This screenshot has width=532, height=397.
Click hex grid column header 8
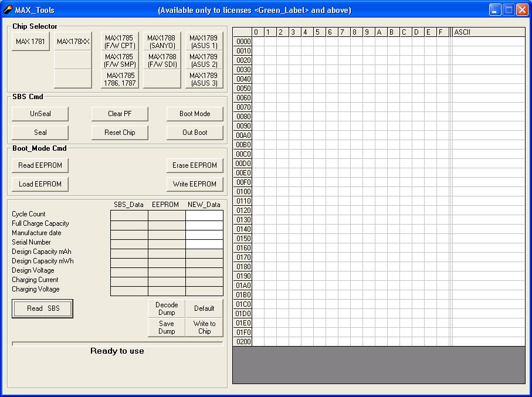point(357,32)
